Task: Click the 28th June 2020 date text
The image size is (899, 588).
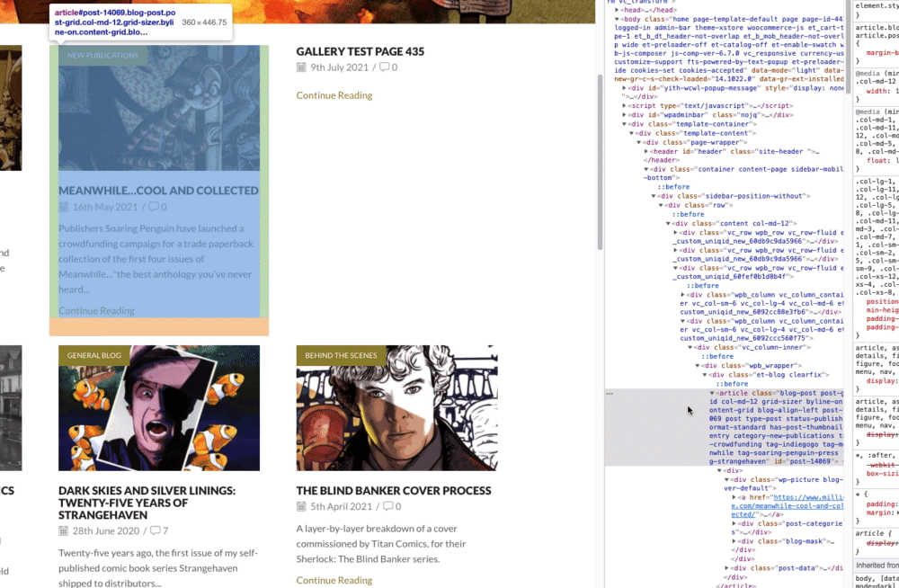Action: 106,530
